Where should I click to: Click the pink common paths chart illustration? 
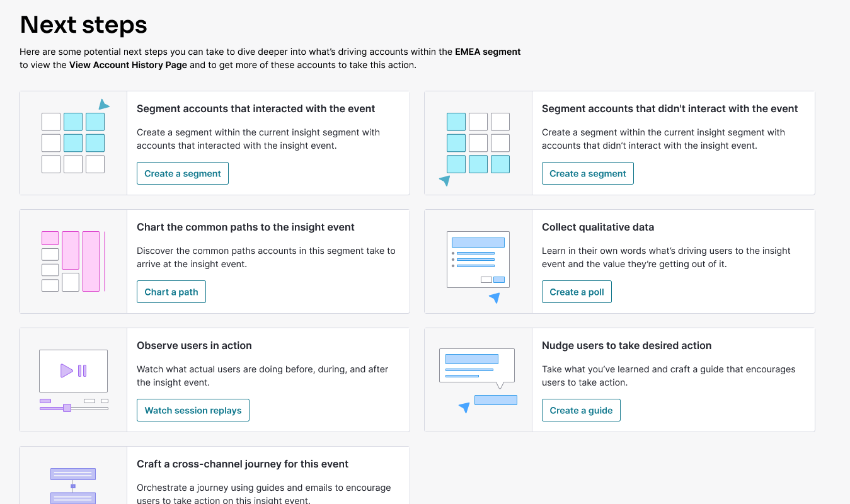point(73,261)
